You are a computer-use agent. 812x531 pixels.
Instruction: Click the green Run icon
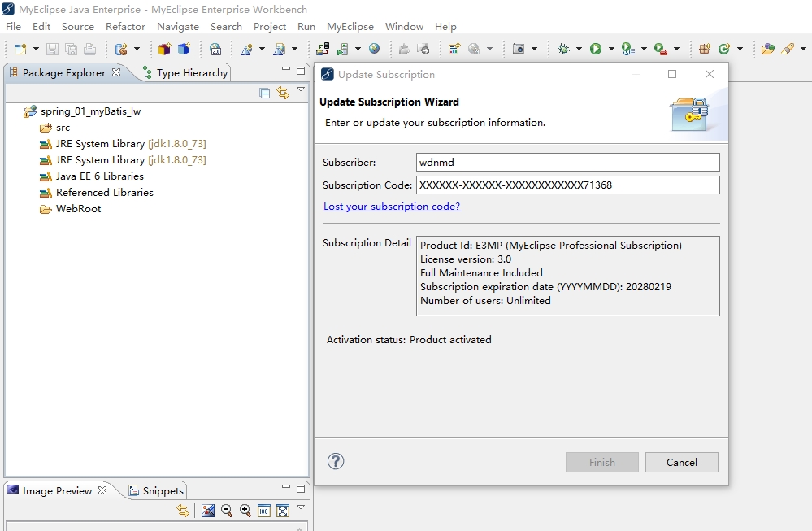(x=596, y=50)
